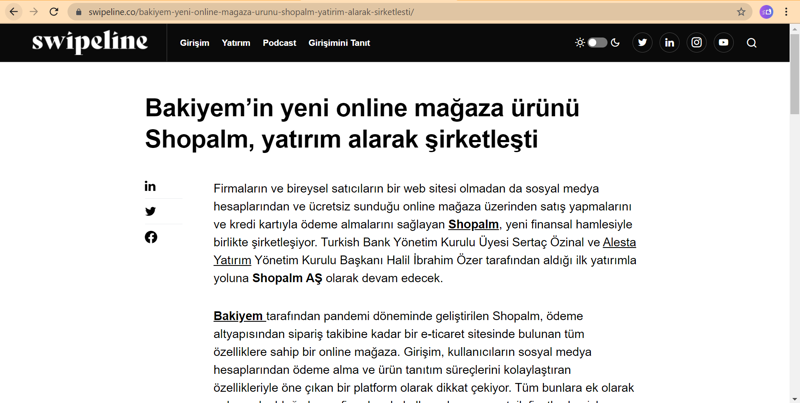This screenshot has width=800, height=403.
Task: Open the Yatırım menu item
Action: click(x=236, y=43)
